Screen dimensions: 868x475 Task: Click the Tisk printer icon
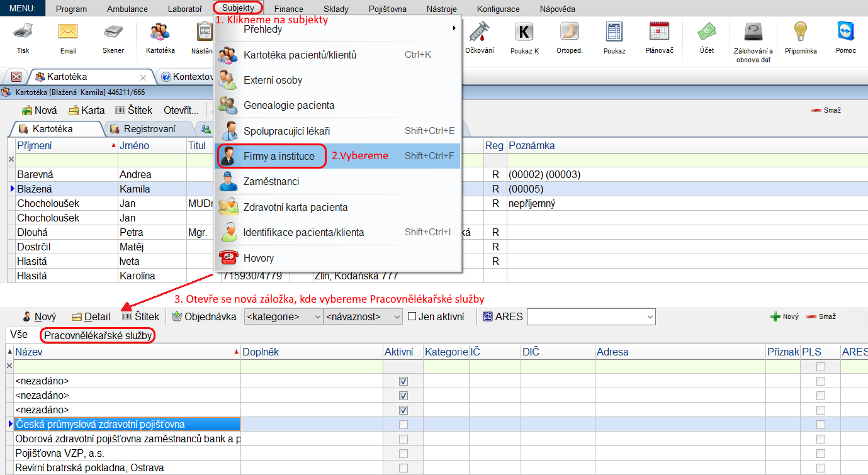tap(23, 32)
